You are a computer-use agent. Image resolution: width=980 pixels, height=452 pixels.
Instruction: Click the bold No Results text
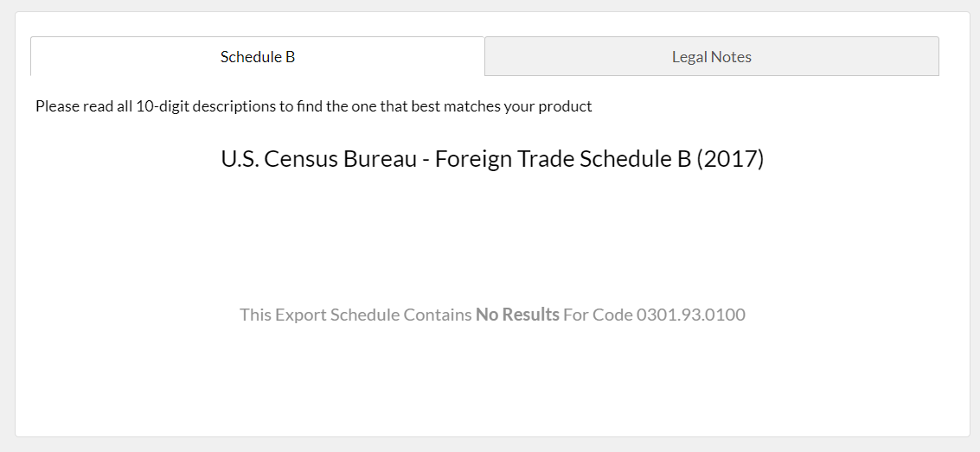coord(517,314)
